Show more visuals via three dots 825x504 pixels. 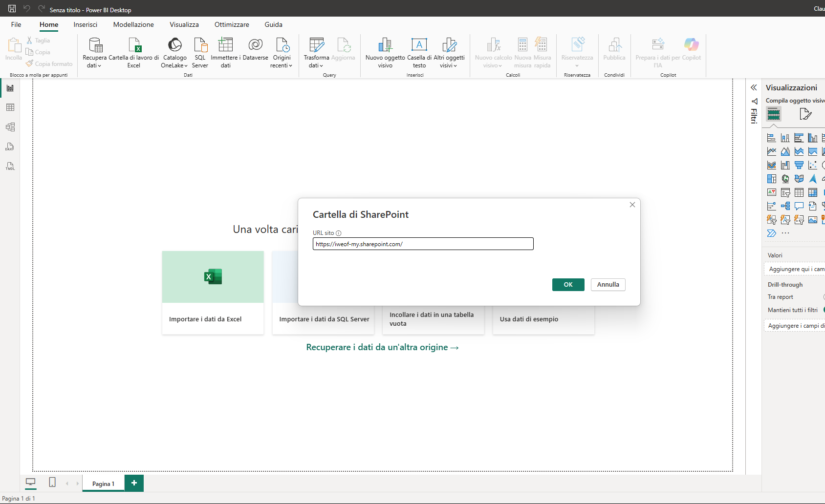[x=785, y=233]
